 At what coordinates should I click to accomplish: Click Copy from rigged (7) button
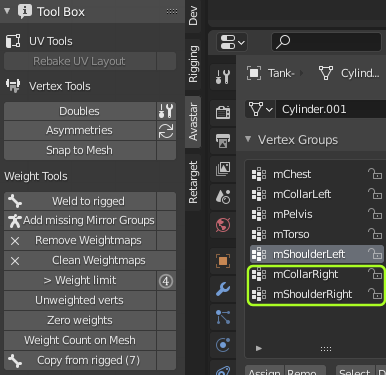pos(80,360)
